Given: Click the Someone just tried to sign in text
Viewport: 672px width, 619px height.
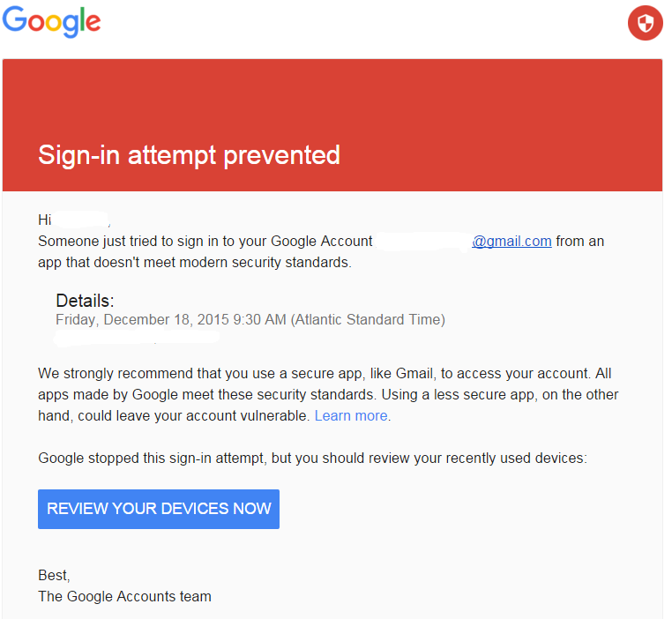Looking at the screenshot, I should (205, 242).
